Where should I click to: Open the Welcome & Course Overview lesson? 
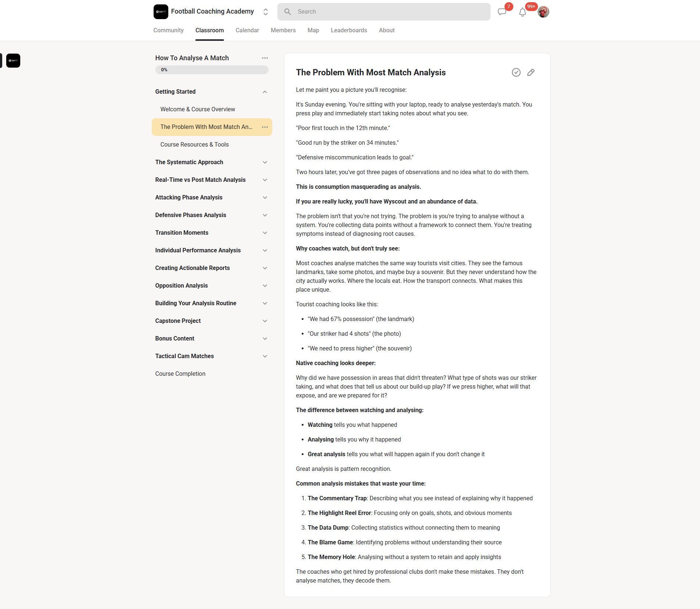[198, 109]
